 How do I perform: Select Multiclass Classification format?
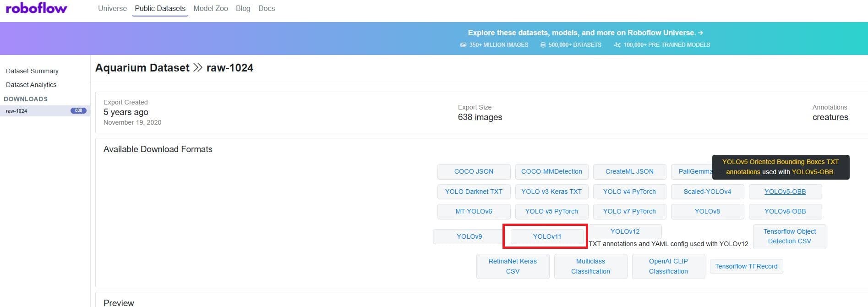(x=590, y=266)
